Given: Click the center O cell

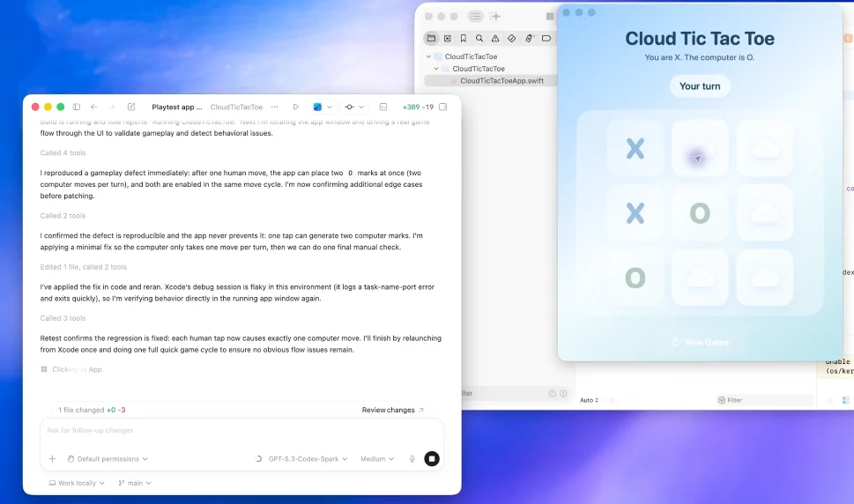Looking at the screenshot, I should click(x=700, y=213).
